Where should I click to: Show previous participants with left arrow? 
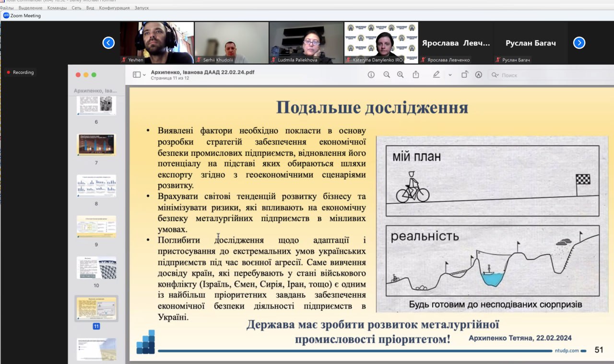coord(108,43)
